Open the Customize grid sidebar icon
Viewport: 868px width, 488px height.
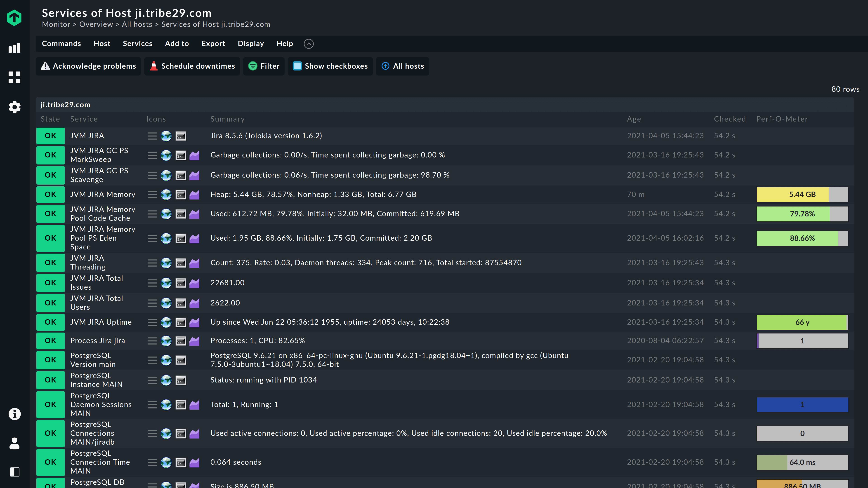14,77
